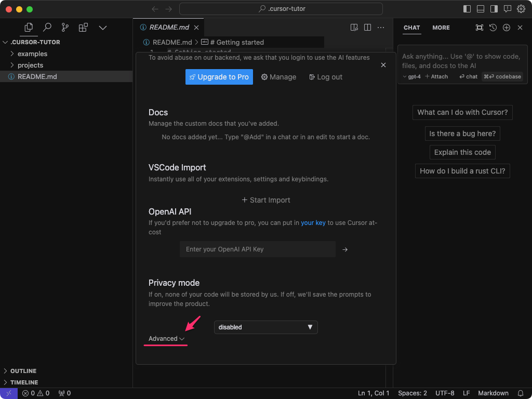Open the Privacy mode dropdown
532x399 pixels.
pyautogui.click(x=266, y=327)
